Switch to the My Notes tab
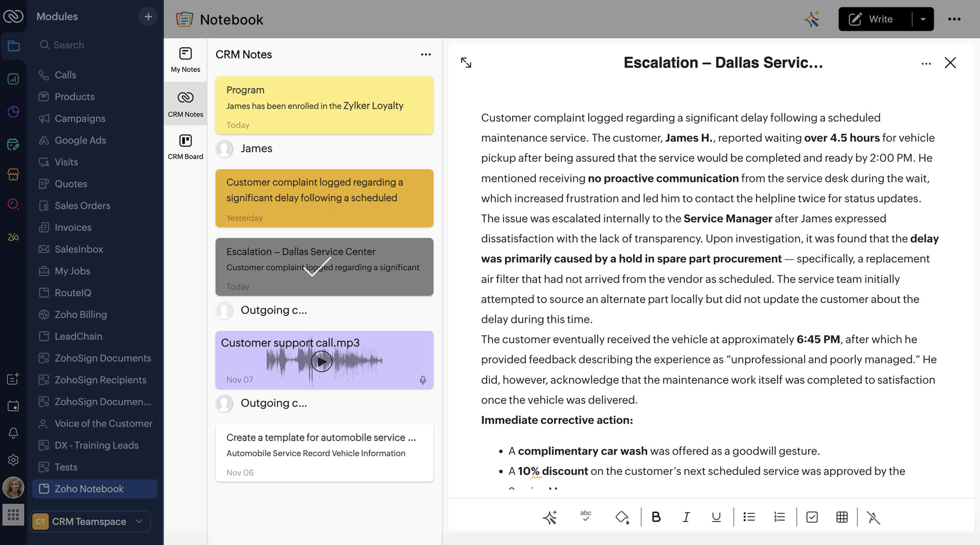Viewport: 980px width, 545px height. coord(185,59)
